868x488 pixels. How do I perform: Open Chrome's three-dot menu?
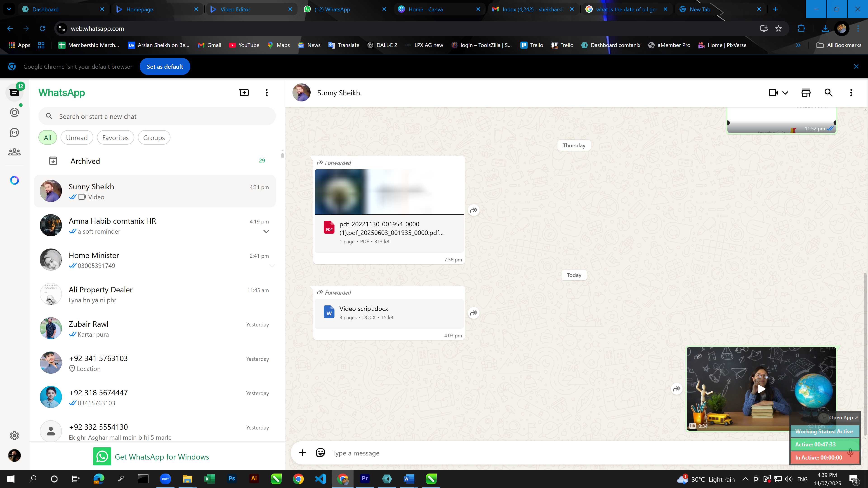pos(858,29)
